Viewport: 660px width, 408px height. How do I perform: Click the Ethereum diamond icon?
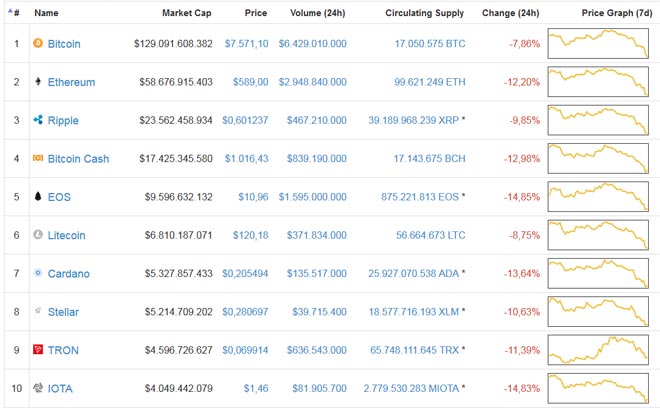tap(38, 82)
